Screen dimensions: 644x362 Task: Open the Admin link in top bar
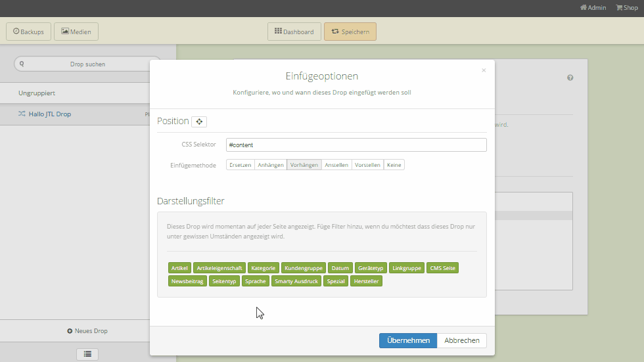[593, 8]
